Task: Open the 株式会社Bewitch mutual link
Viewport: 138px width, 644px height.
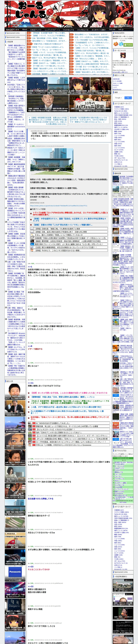Action: coord(117,89)
